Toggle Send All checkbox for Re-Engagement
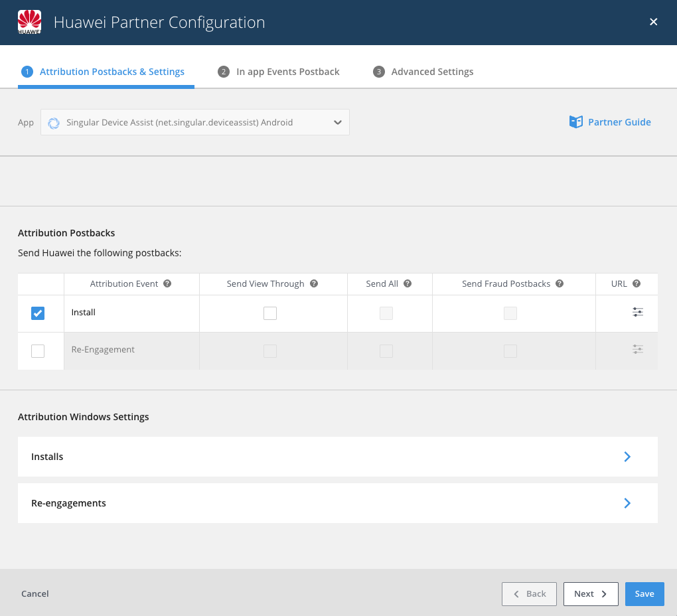 pyautogui.click(x=386, y=351)
